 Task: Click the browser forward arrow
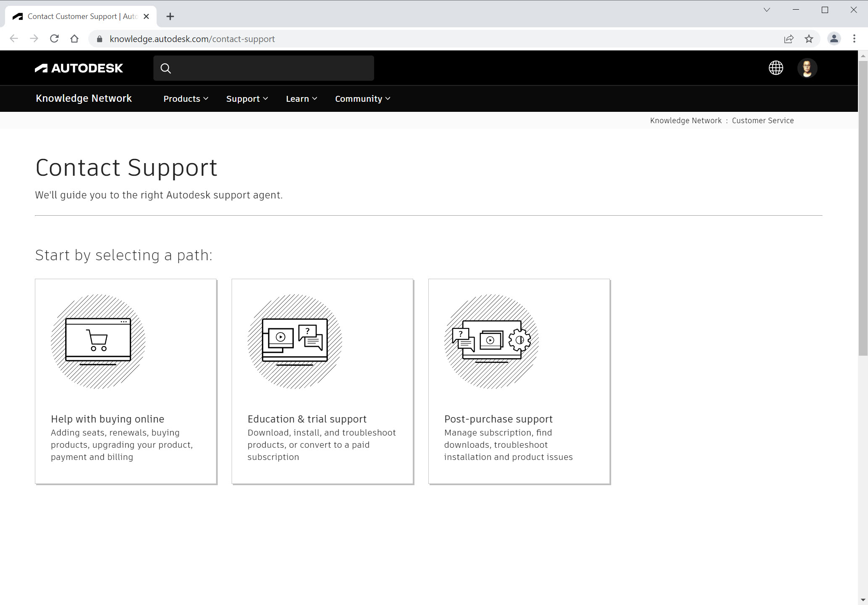coord(34,39)
